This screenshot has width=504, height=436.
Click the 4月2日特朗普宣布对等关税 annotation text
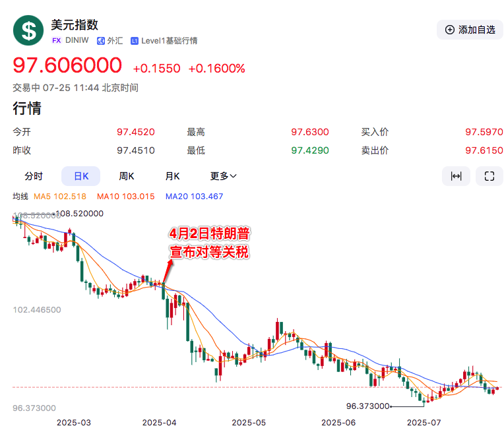point(210,243)
